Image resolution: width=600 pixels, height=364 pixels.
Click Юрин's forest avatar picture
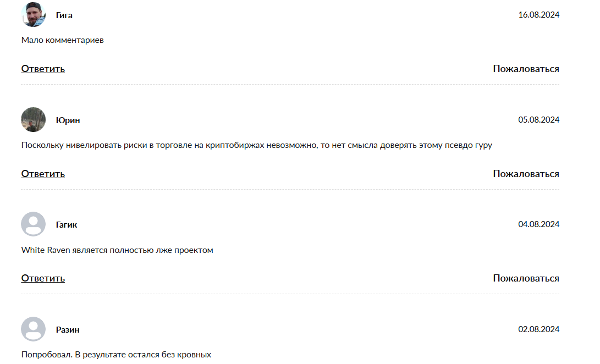pyautogui.click(x=34, y=119)
